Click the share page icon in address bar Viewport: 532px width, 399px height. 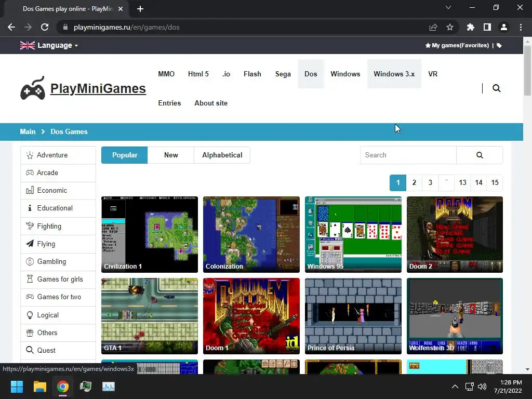(x=433, y=27)
